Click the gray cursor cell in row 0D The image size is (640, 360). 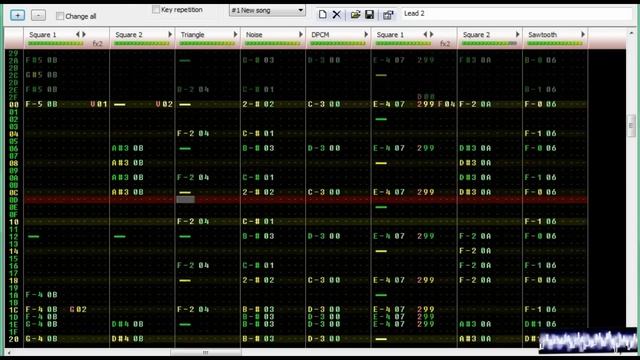tap(185, 200)
